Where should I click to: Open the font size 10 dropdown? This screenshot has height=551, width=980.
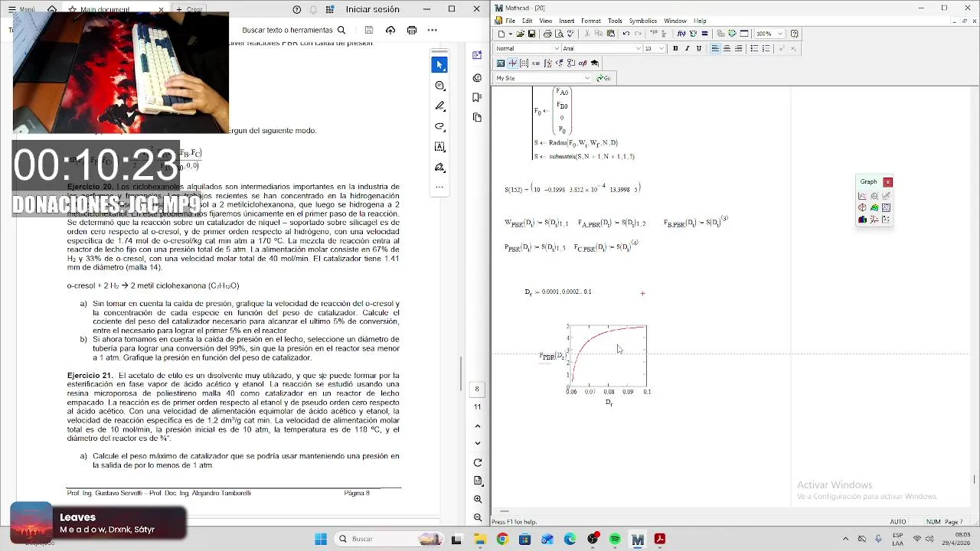pos(661,48)
